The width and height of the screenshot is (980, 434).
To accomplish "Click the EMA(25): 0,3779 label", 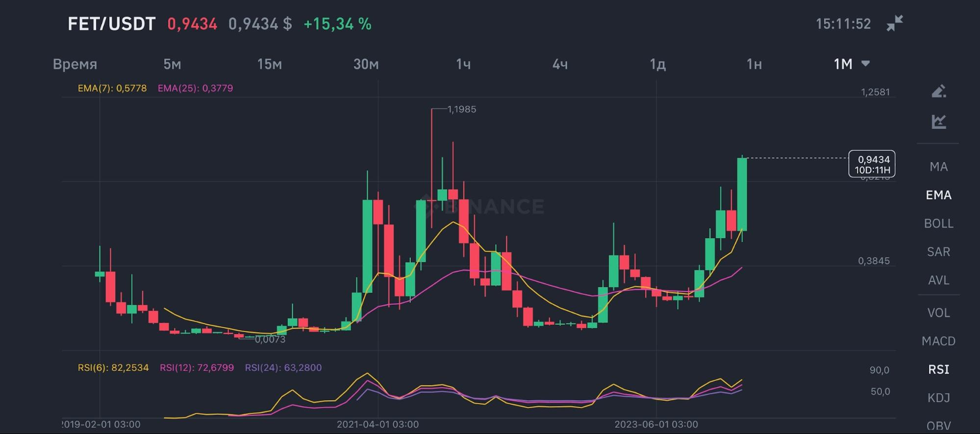I will coord(195,88).
